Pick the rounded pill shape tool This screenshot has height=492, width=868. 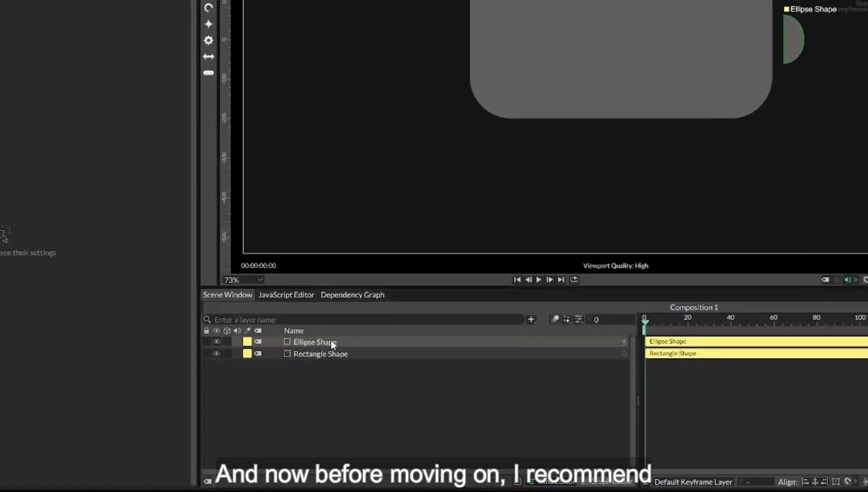pyautogui.click(x=208, y=73)
